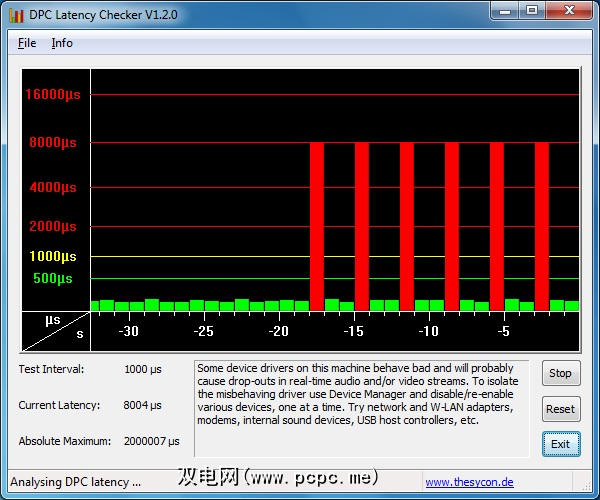Click the 16000µs scale label

(53, 95)
